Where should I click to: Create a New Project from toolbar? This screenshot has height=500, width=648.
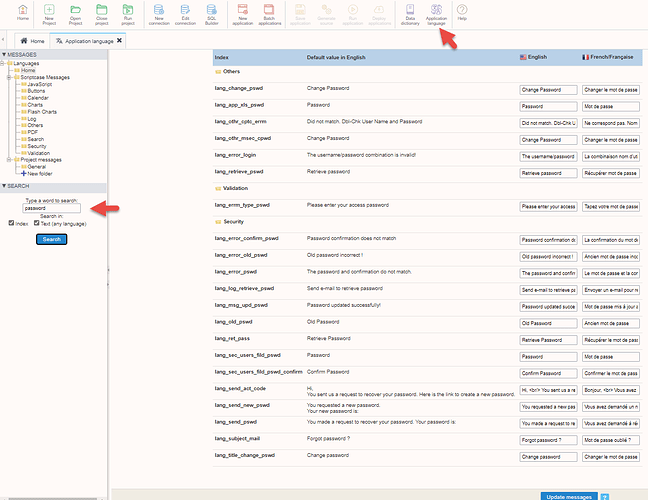[49, 14]
